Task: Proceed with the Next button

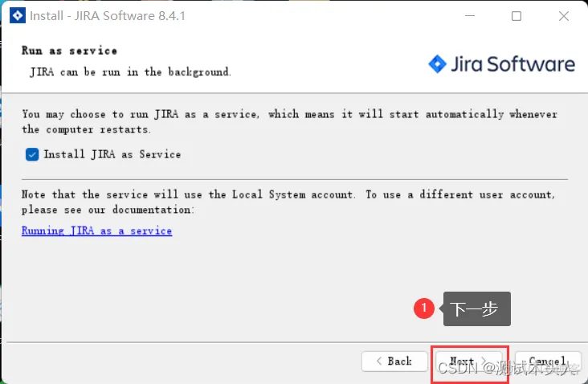Action: 469,362
